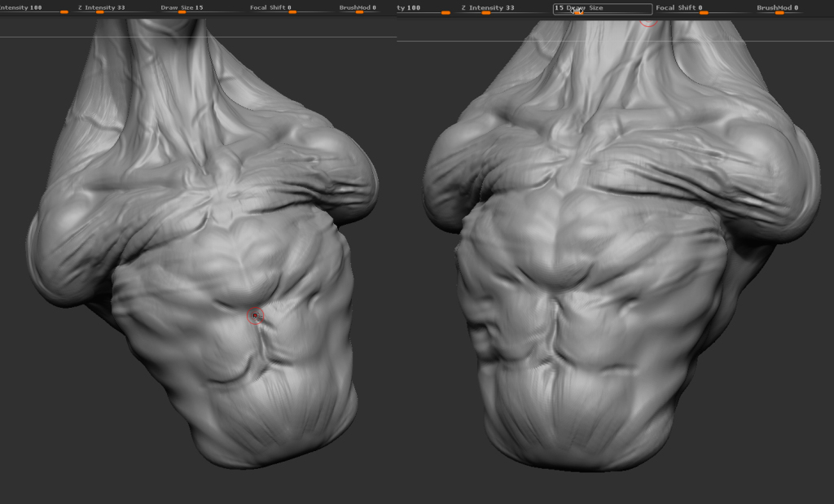
Task: Click the sculpted torso model in right viewport
Action: (620, 244)
